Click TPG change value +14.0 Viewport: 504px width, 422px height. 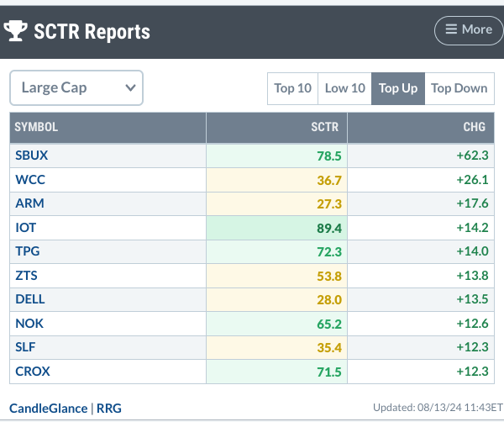pos(472,251)
